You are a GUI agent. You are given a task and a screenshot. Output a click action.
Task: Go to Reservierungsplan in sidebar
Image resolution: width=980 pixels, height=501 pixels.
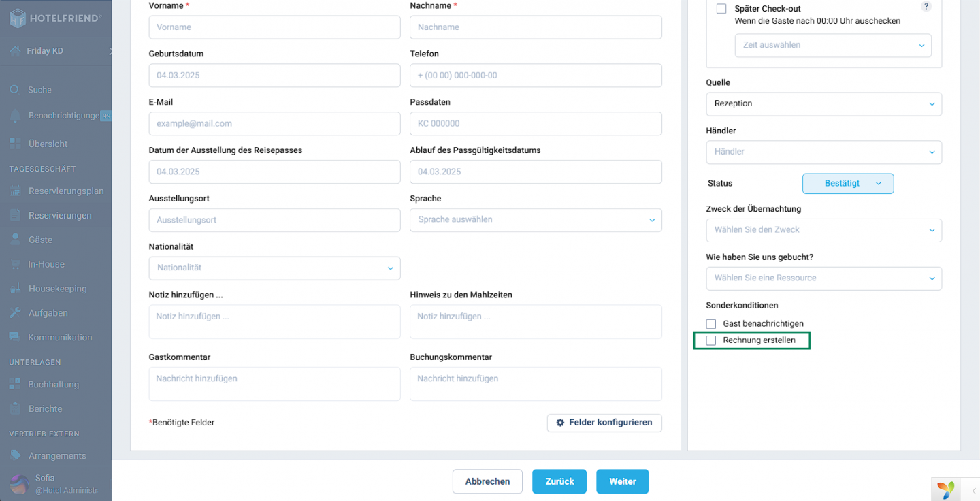(x=66, y=191)
